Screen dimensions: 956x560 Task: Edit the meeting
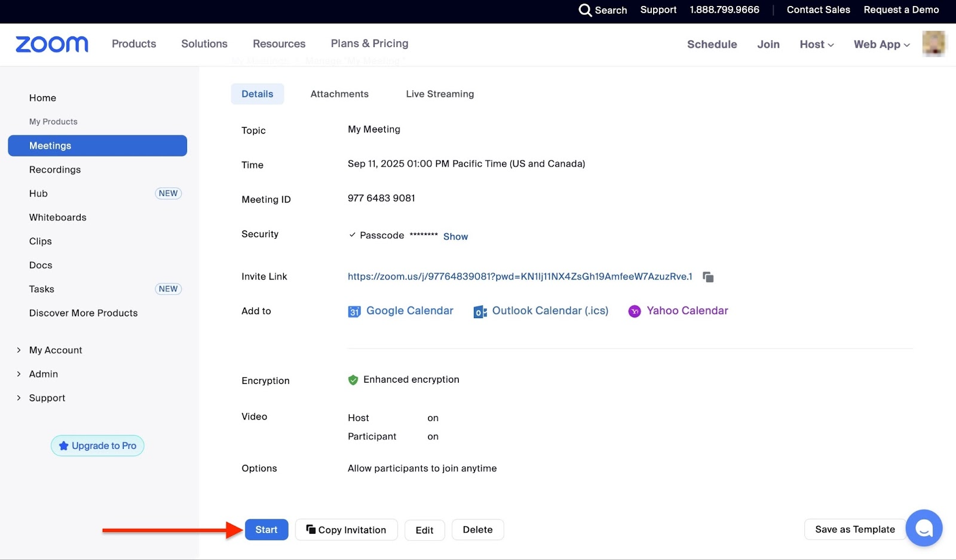(x=425, y=530)
